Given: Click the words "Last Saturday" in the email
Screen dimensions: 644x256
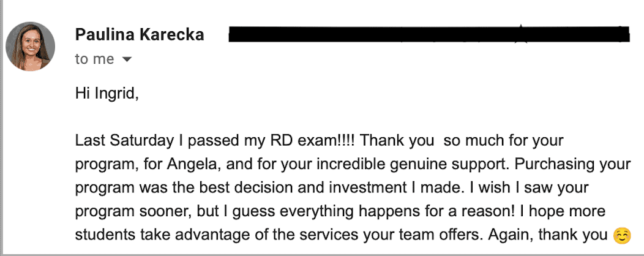Looking at the screenshot, I should click(124, 141).
